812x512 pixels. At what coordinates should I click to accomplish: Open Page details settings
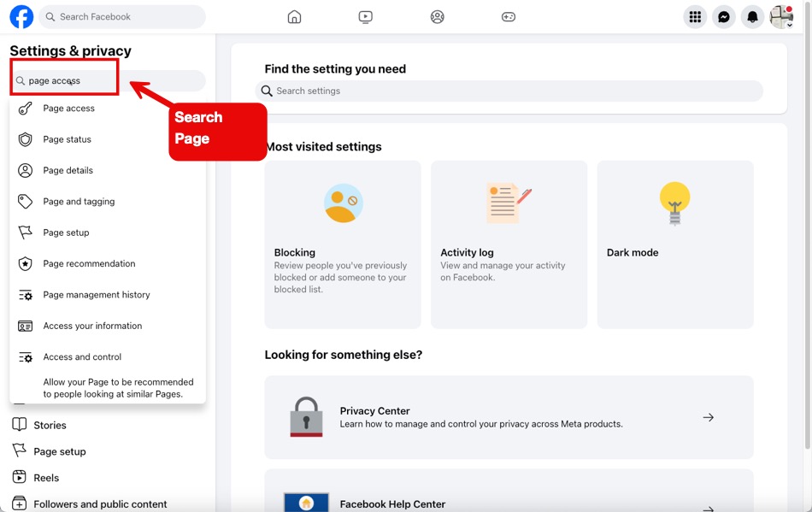[x=66, y=170]
